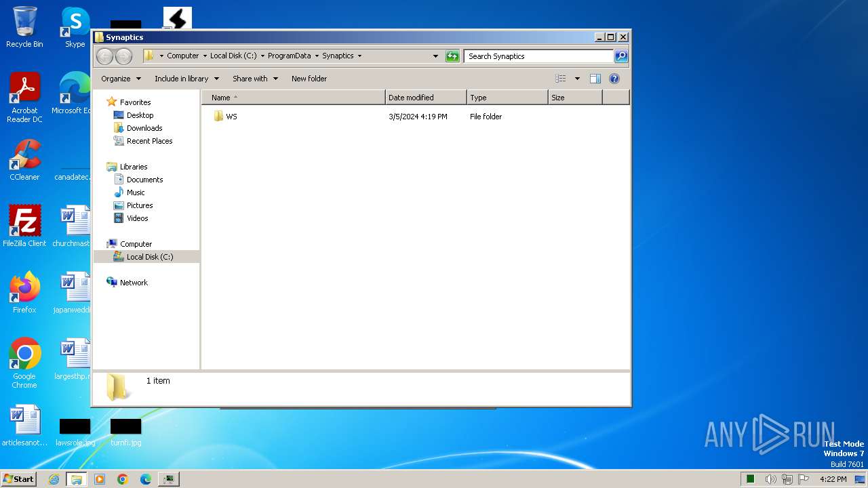Open address bar history dropdown

tap(435, 56)
